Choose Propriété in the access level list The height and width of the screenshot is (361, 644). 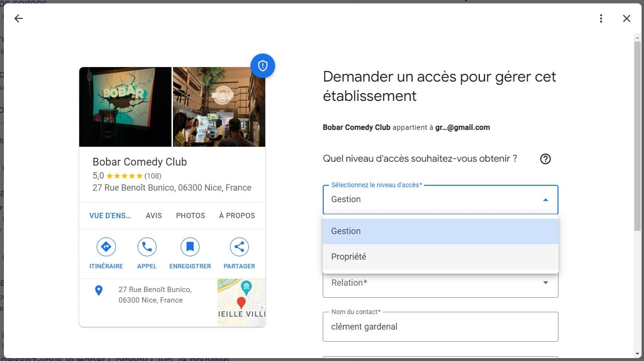click(441, 257)
